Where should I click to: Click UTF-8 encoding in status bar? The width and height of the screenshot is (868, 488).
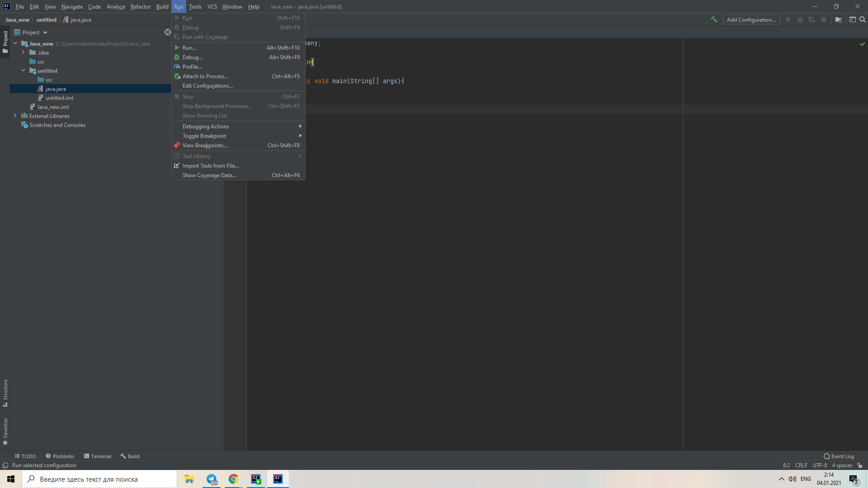(820, 465)
